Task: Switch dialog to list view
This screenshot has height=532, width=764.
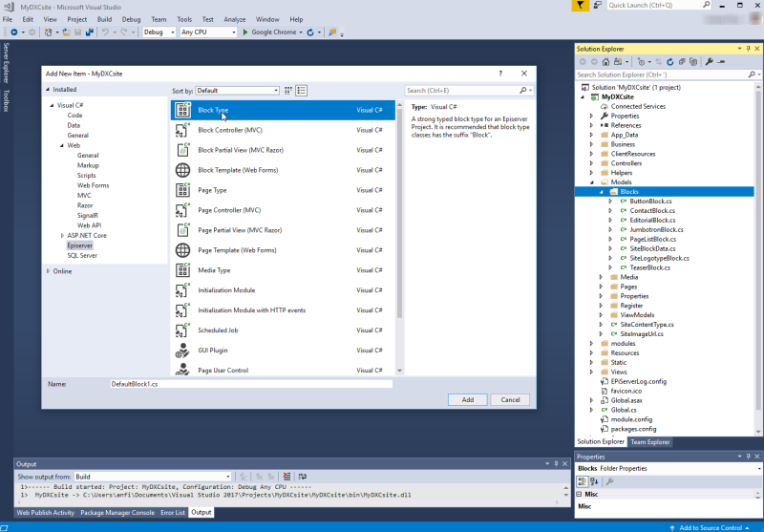Action: [x=302, y=91]
